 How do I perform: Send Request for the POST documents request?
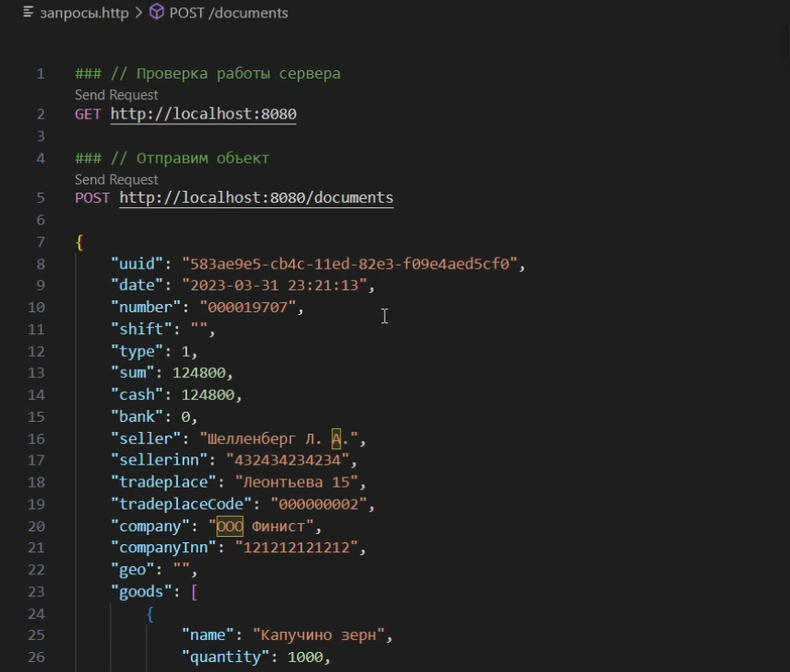pos(116,179)
